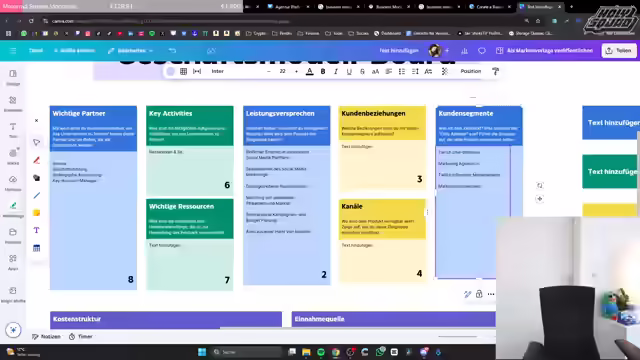Select the Einnahmequelle banner

[393, 319]
